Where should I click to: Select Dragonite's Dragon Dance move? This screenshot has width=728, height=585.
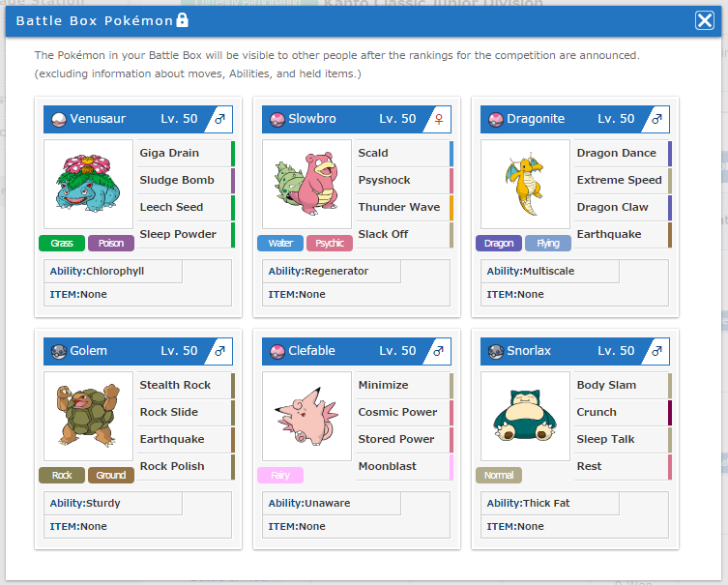[623, 153]
